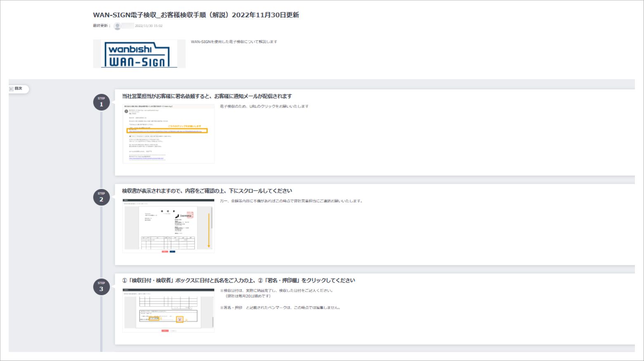Click the note starting 万一、金額等内容に不備があれば
The image size is (644, 361).
point(291,201)
